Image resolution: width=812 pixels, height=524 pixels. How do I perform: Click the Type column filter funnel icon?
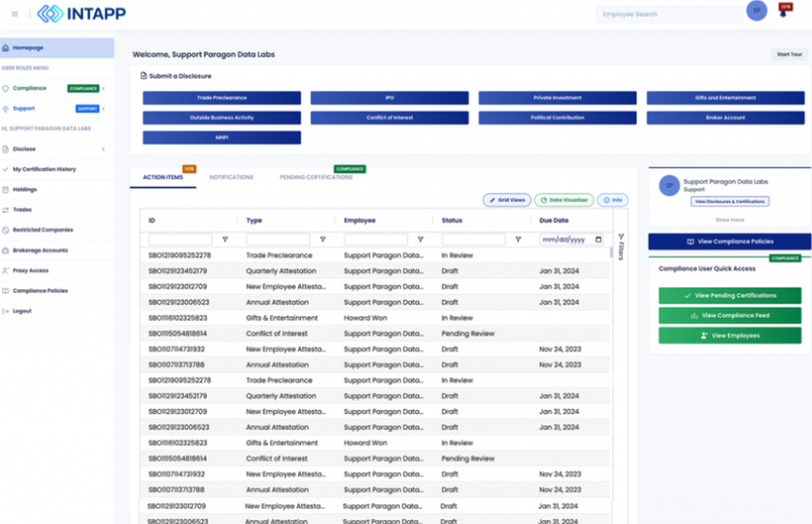322,240
